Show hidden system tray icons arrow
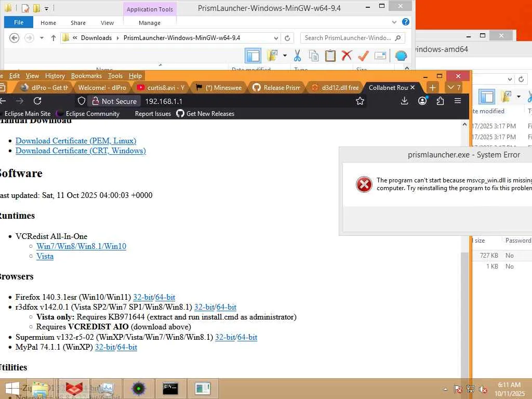The width and height of the screenshot is (532, 399). [445, 389]
